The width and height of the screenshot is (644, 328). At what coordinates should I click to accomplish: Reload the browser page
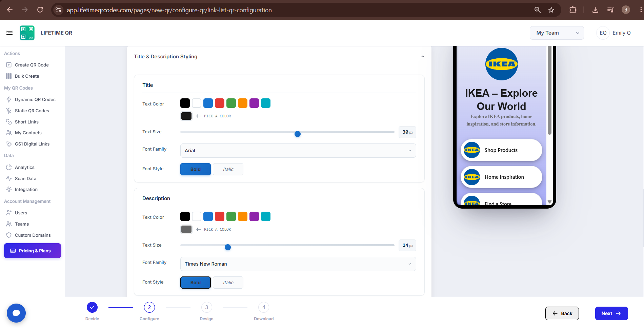click(40, 10)
